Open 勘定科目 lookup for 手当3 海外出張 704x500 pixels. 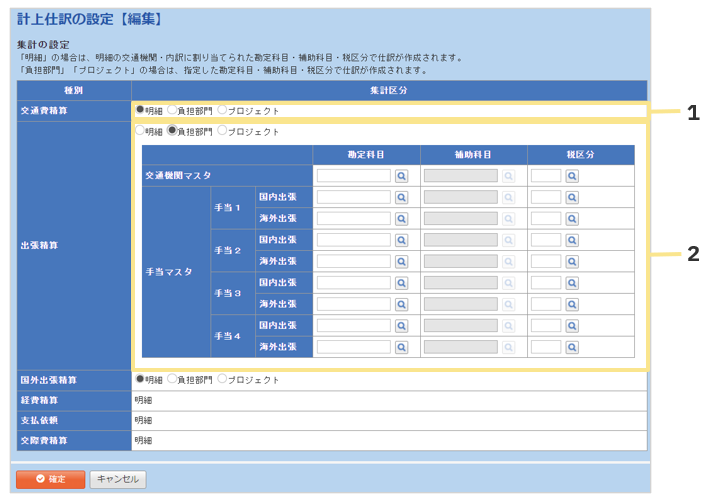click(x=401, y=304)
